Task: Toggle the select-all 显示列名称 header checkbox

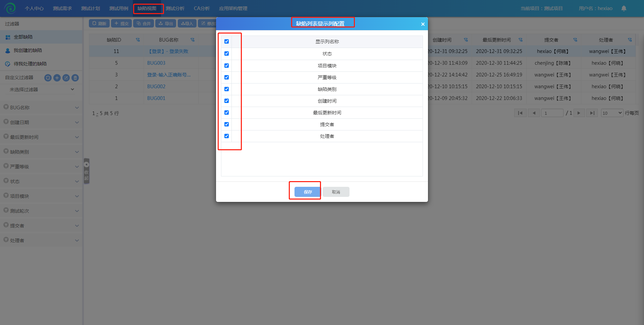Action: tap(226, 42)
